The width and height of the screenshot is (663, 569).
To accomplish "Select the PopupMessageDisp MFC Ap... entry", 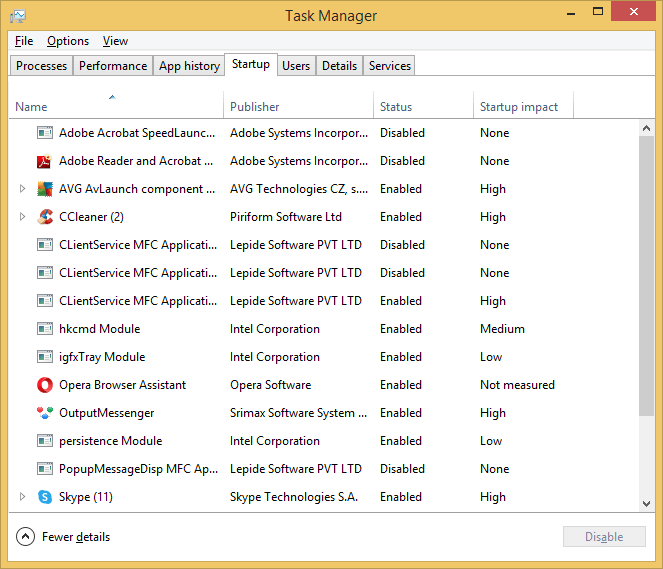I will tap(138, 469).
